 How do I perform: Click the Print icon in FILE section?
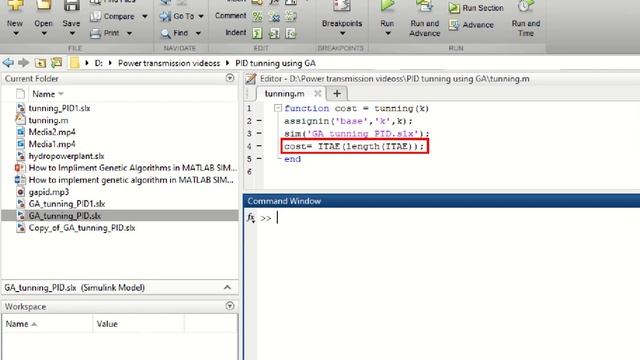95,33
